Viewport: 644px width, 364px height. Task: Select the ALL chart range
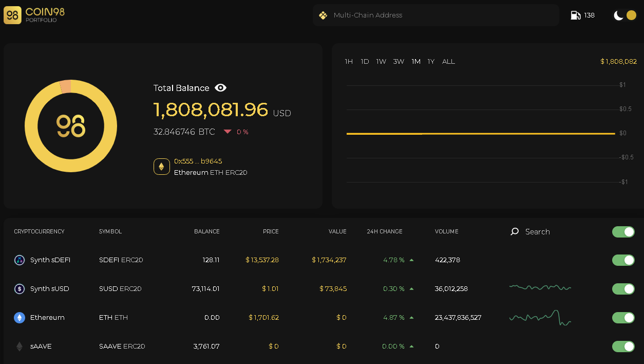click(448, 62)
